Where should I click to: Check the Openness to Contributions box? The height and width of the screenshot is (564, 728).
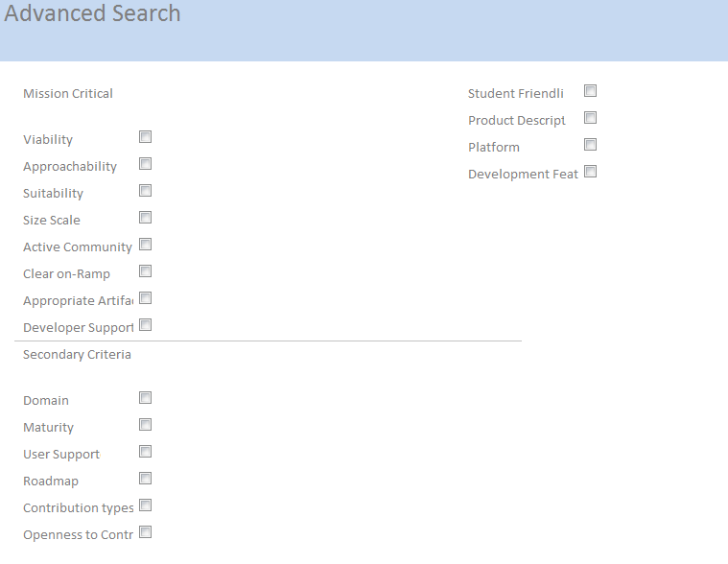(146, 532)
